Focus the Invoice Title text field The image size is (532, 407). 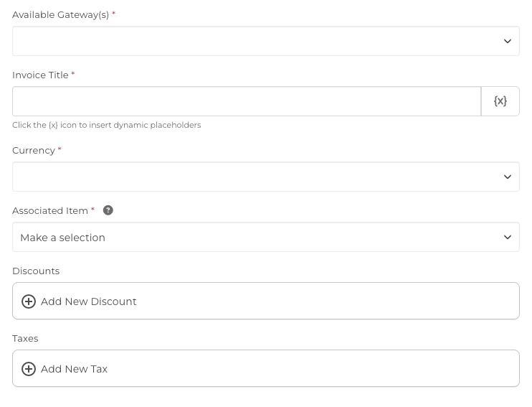coord(246,101)
